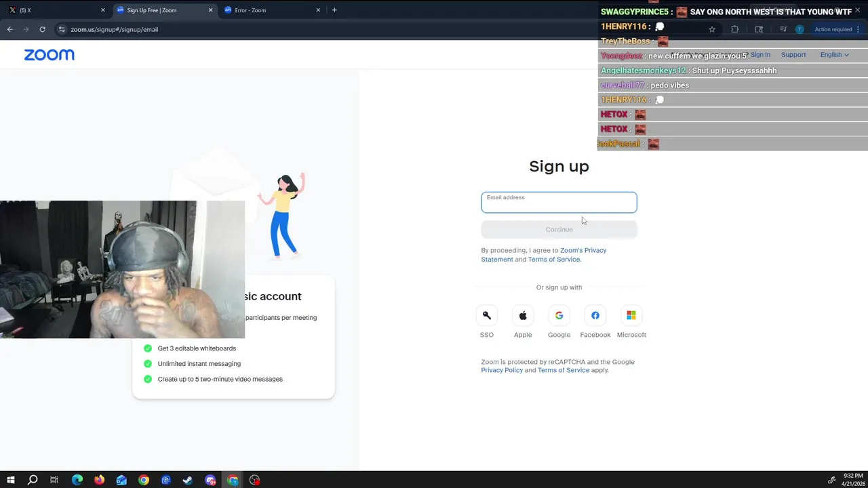
Task: Open the Windows Start menu
Action: tap(11, 480)
